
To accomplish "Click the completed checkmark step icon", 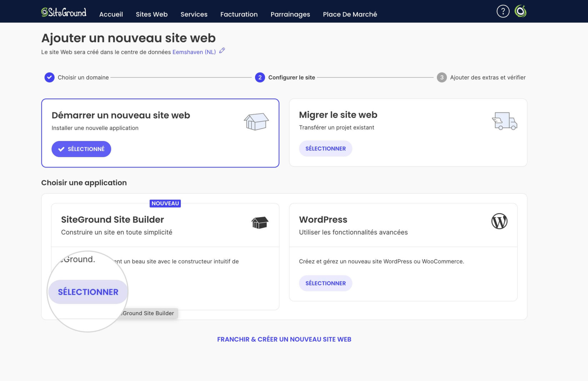I will pyautogui.click(x=49, y=77).
